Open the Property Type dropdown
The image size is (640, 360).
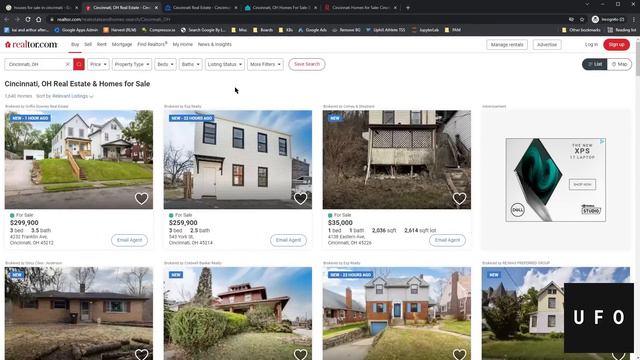132,64
